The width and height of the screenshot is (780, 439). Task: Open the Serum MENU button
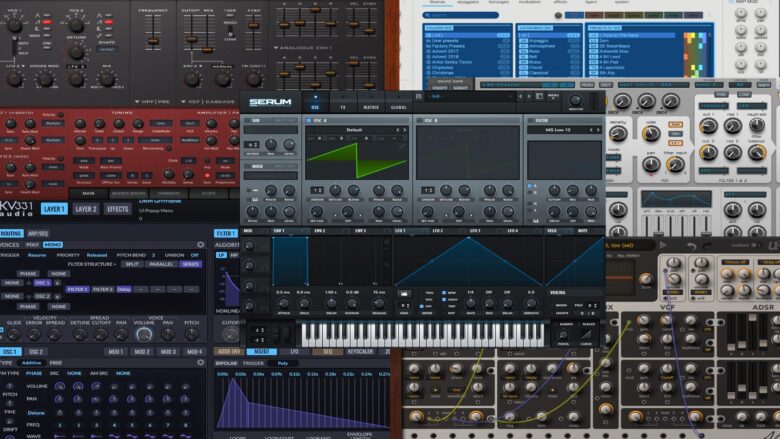coord(553,96)
